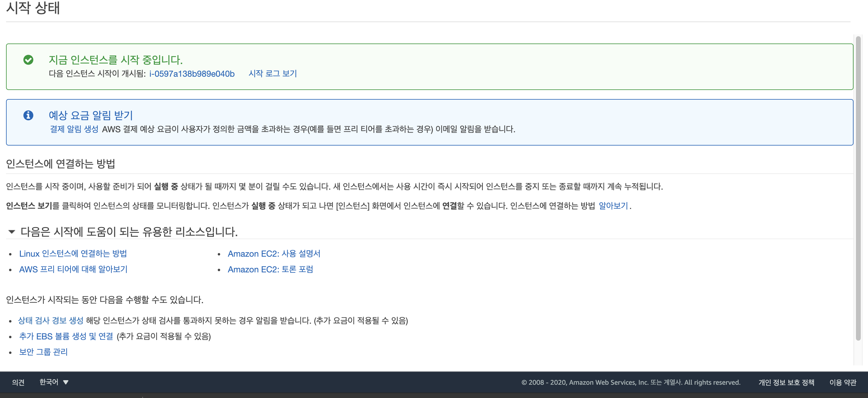Click 상태 검사 경보 생성 link
The image size is (868, 398).
tap(51, 320)
